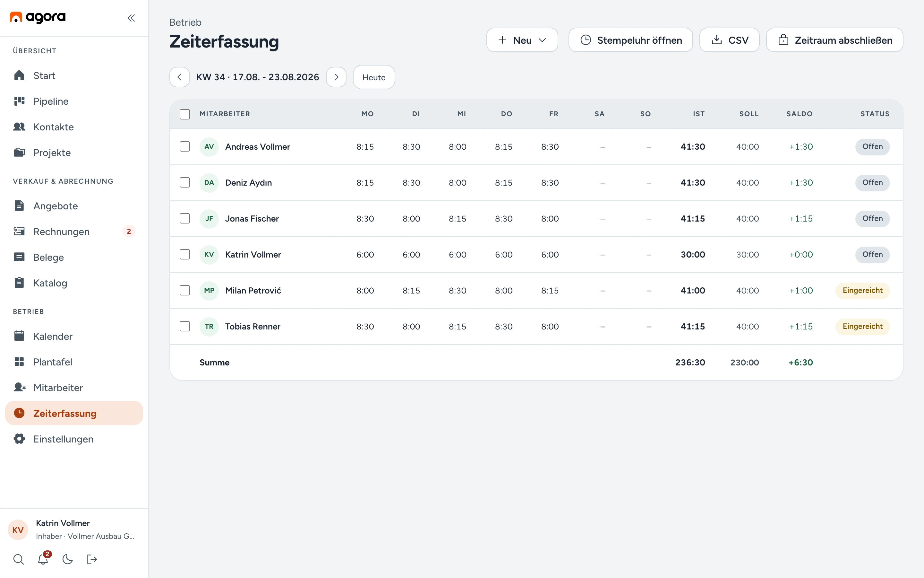Click the search magnifier icon
The width and height of the screenshot is (924, 578).
[x=18, y=559]
